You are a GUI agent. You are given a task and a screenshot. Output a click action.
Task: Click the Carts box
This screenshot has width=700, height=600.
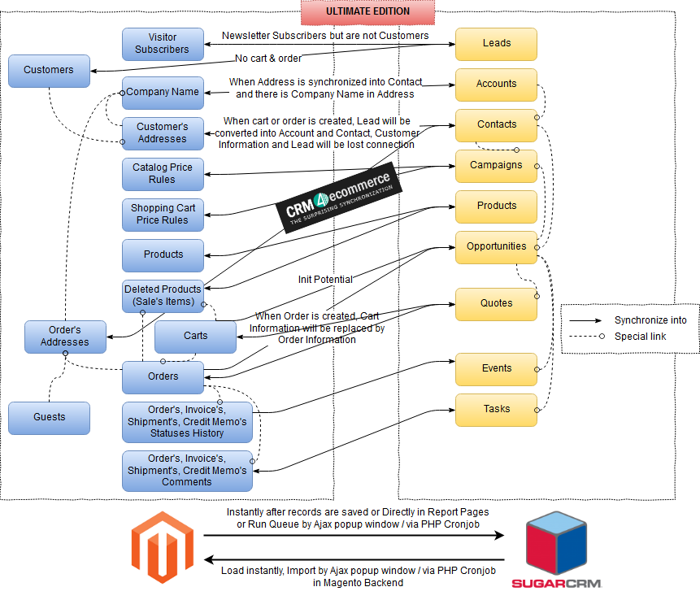click(196, 337)
